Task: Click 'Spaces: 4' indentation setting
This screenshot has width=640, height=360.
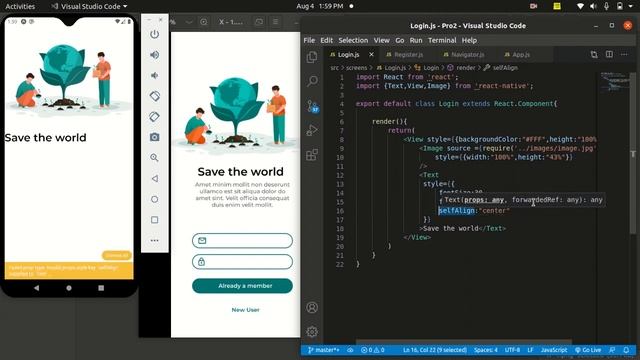Action: pyautogui.click(x=485, y=350)
